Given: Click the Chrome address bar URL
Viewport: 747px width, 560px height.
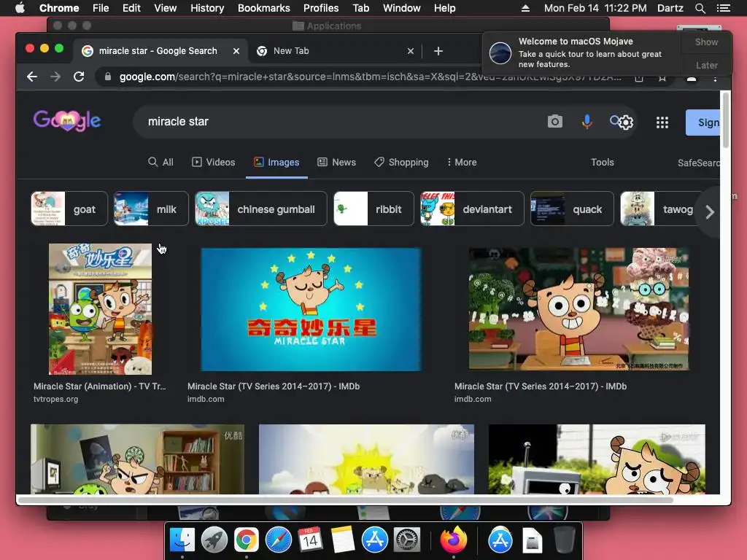Looking at the screenshot, I should [x=370, y=77].
